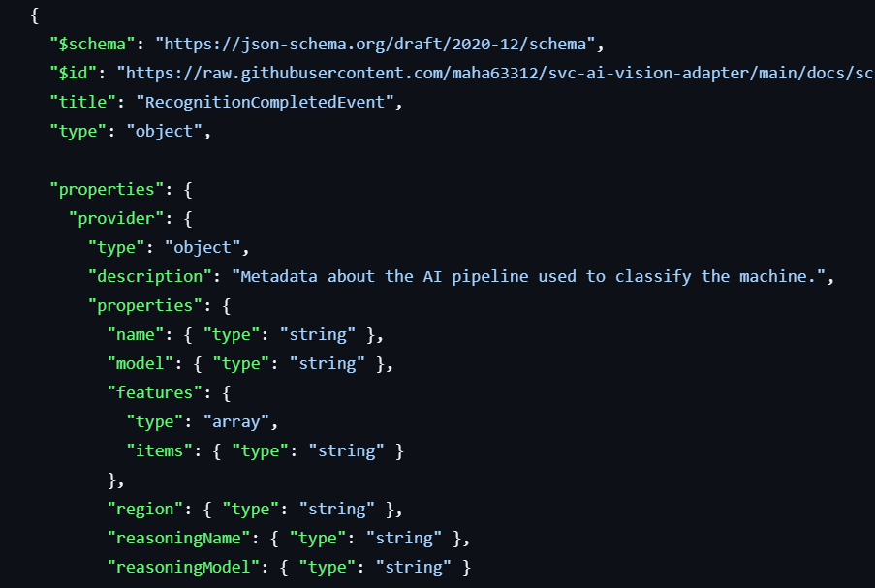
Task: Click the "items" key
Action: pos(159,450)
